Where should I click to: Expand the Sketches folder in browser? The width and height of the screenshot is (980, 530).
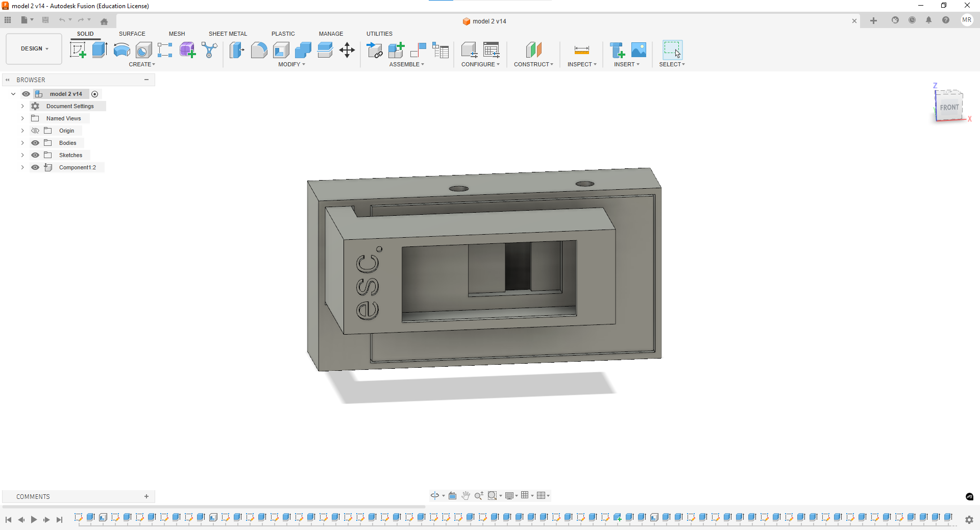coord(22,155)
